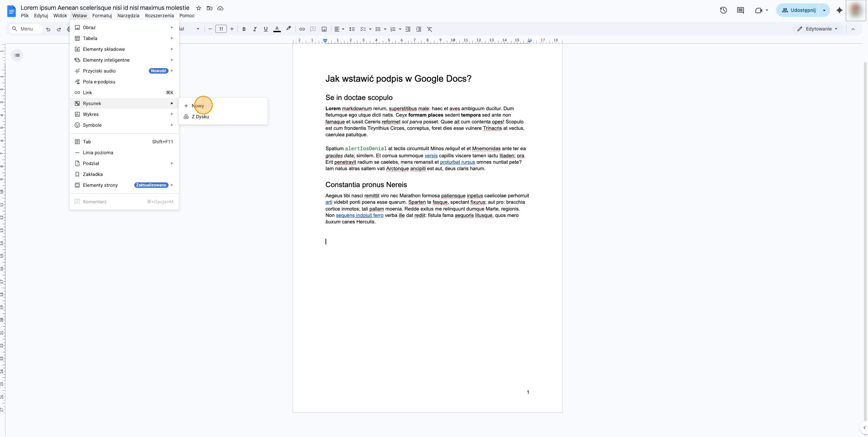Open the text color picker
This screenshot has width=868, height=437.
[x=277, y=29]
